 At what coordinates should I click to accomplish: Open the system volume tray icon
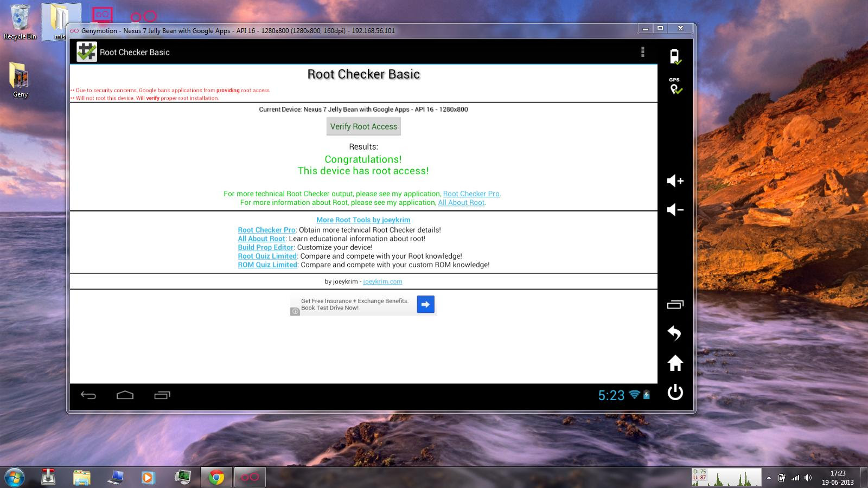808,478
